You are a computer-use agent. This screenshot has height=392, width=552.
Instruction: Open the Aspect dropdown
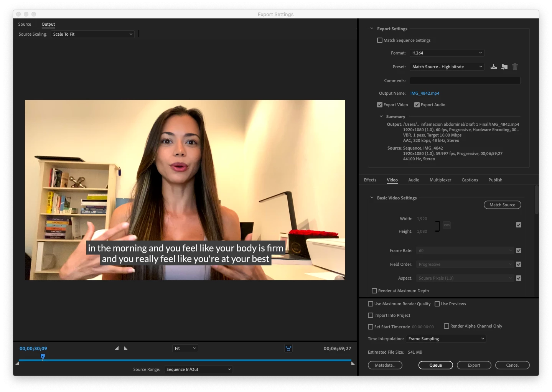pyautogui.click(x=465, y=278)
